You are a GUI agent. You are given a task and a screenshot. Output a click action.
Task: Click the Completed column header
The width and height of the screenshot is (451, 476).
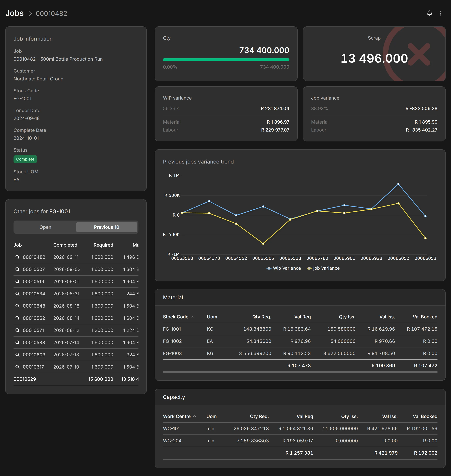(65, 245)
